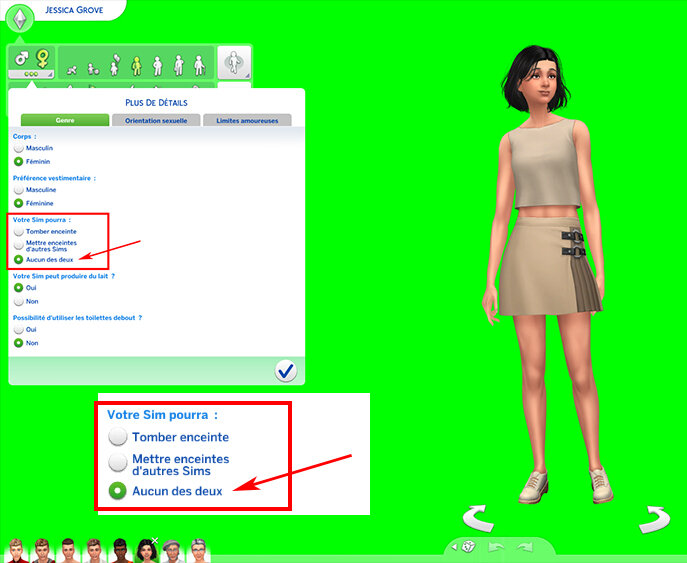Expand the gender details three-dot dropdown

point(31,74)
